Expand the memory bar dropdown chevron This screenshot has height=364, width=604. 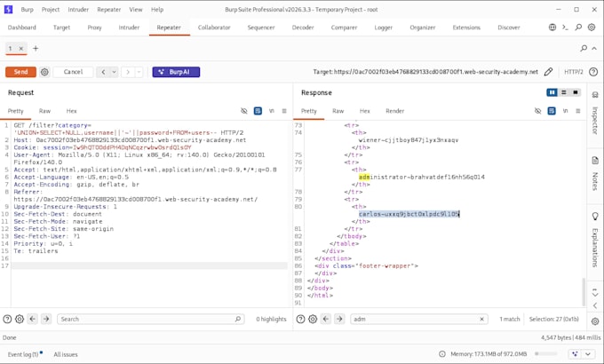[588, 354]
